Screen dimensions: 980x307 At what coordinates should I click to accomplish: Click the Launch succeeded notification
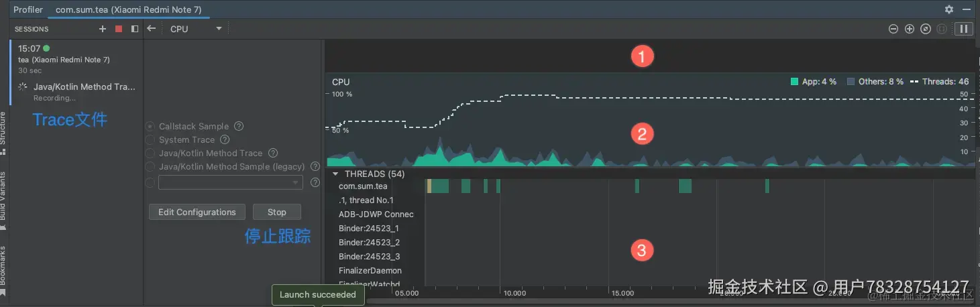[318, 295]
